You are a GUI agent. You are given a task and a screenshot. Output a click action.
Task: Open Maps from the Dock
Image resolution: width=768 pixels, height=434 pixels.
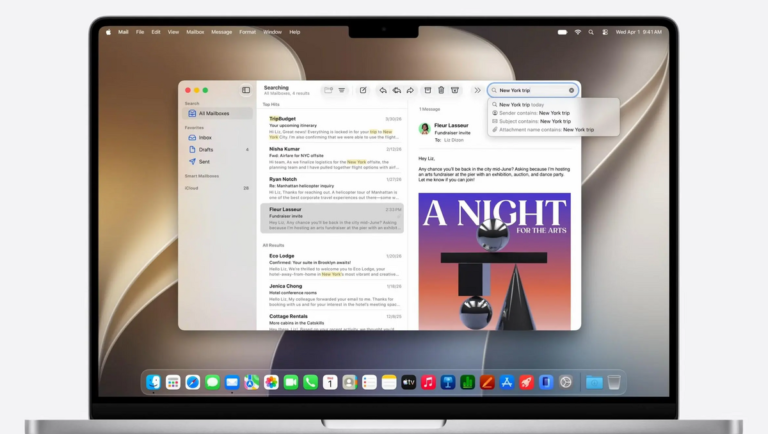click(252, 382)
